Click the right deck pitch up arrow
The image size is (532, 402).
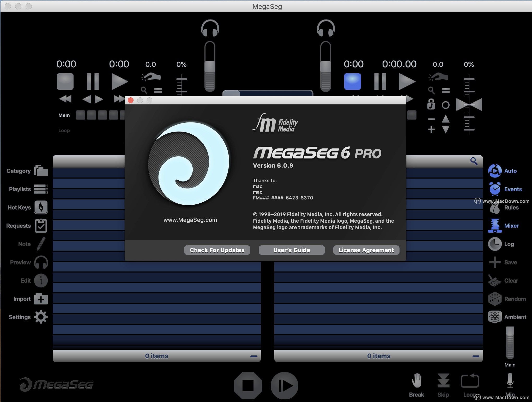(x=446, y=119)
